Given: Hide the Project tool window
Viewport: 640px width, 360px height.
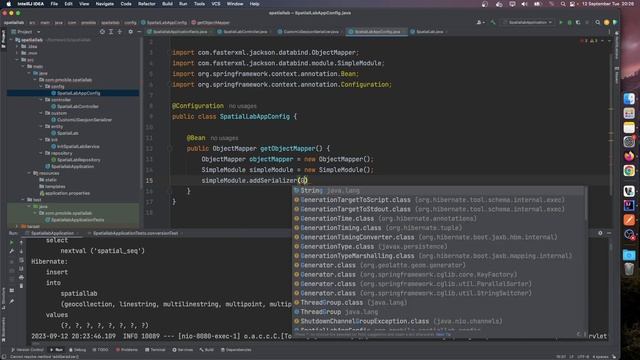Looking at the screenshot, I should 139,31.
